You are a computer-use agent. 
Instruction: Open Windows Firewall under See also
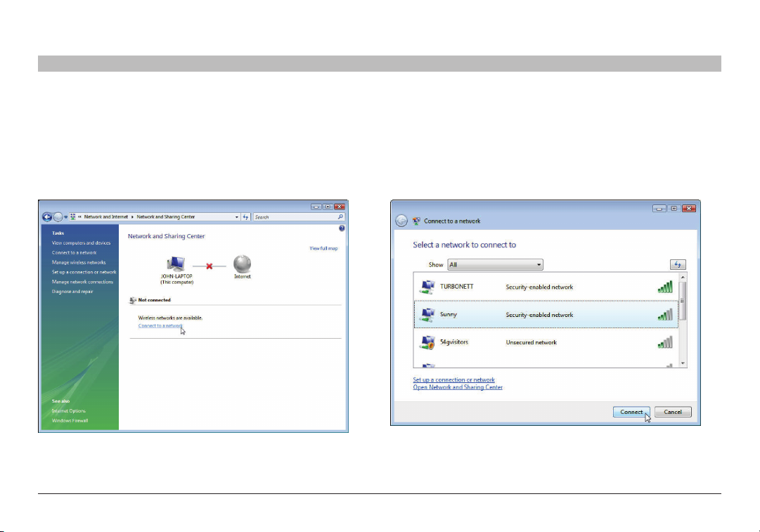click(x=70, y=420)
